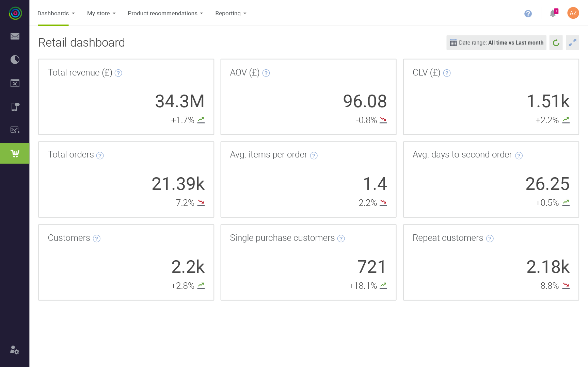Select the shopping cart ecommerce icon
Screen dimensions: 588x367
click(15, 153)
